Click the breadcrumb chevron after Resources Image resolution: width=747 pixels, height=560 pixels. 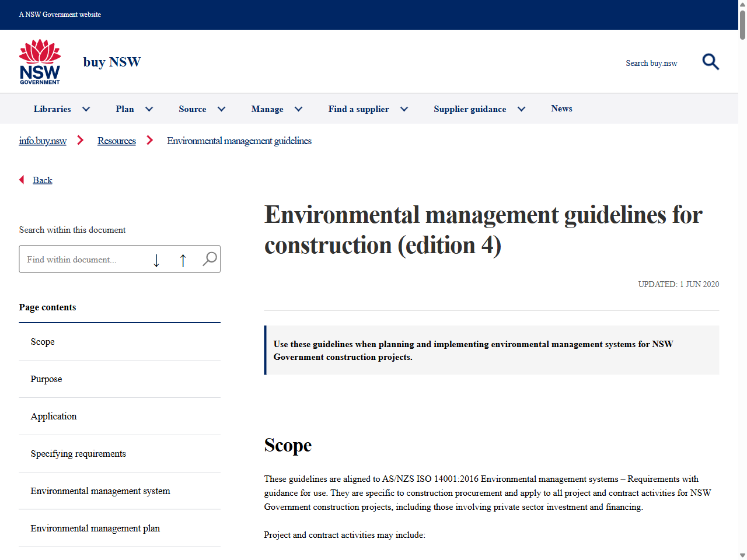coord(149,140)
